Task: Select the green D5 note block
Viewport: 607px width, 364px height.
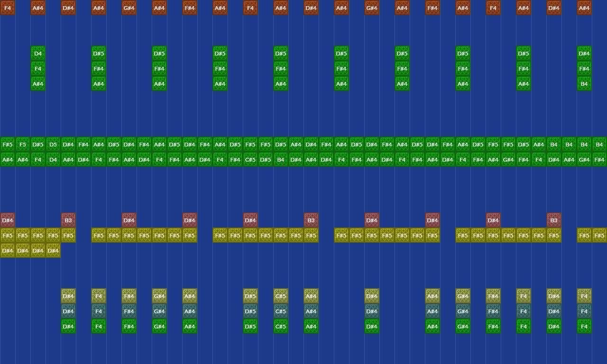Action: [x=53, y=144]
